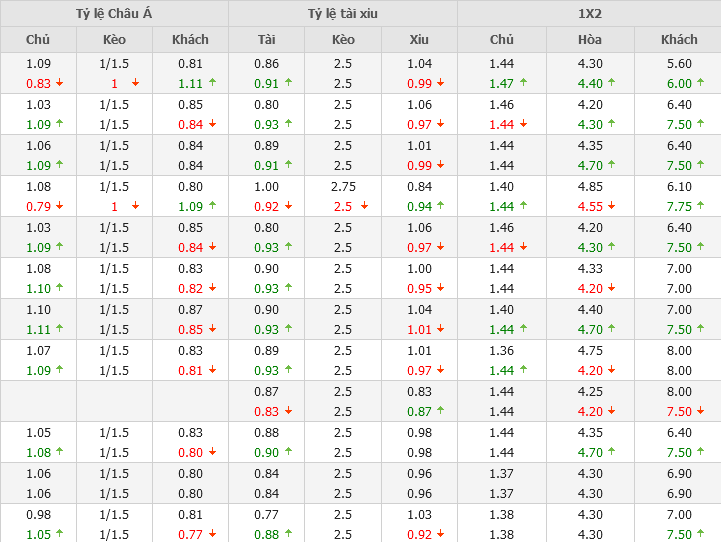Click the red down arrow beside 4.55
Viewport: 721px width, 542px height.
pyautogui.click(x=613, y=206)
